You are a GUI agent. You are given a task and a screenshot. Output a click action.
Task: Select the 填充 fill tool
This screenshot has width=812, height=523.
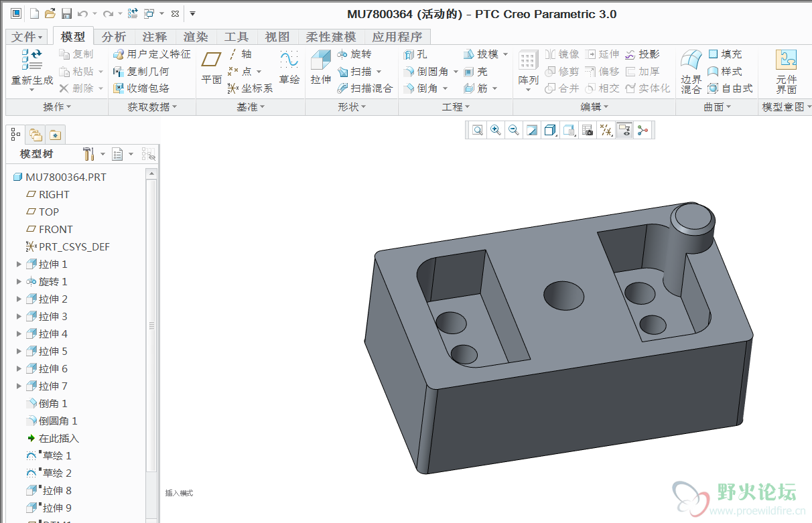coord(724,54)
